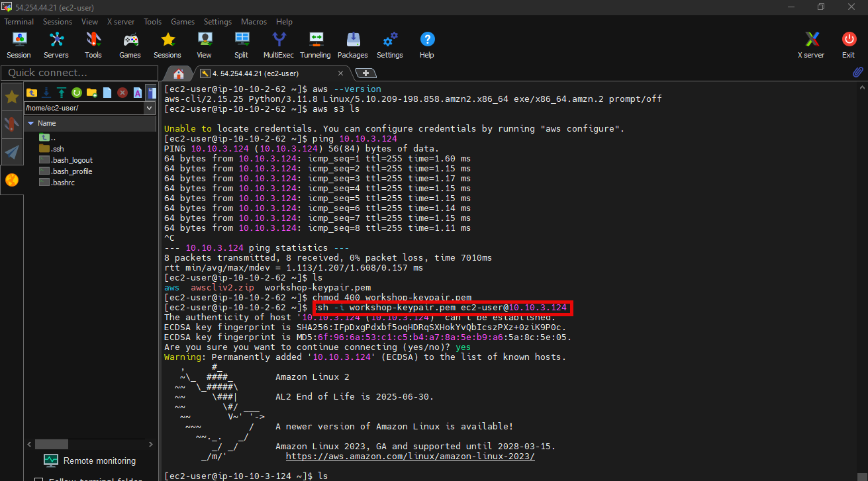868x481 pixels.
Task: Open the Session toolbar button
Action: point(19,46)
